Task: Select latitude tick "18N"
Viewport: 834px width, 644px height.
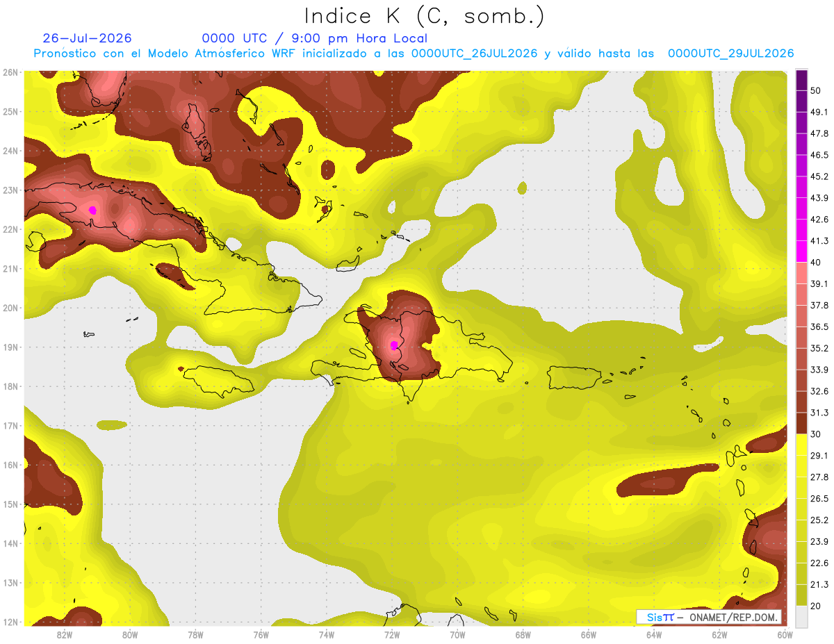Action: (10, 386)
